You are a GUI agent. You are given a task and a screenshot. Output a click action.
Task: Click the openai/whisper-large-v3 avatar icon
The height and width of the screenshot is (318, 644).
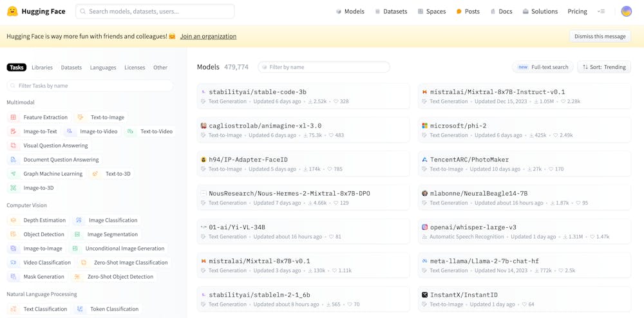coord(424,227)
